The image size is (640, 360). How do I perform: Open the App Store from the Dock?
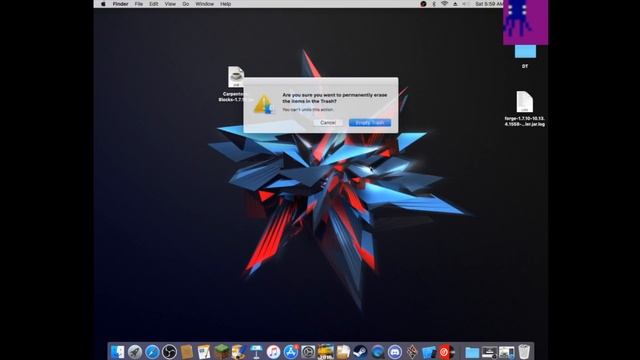[291, 351]
